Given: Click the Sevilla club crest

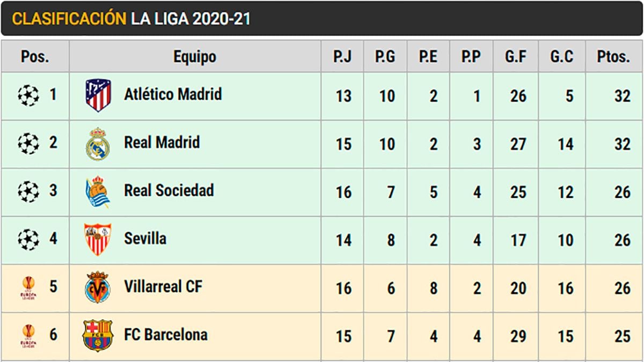Looking at the screenshot, I should [x=98, y=239].
